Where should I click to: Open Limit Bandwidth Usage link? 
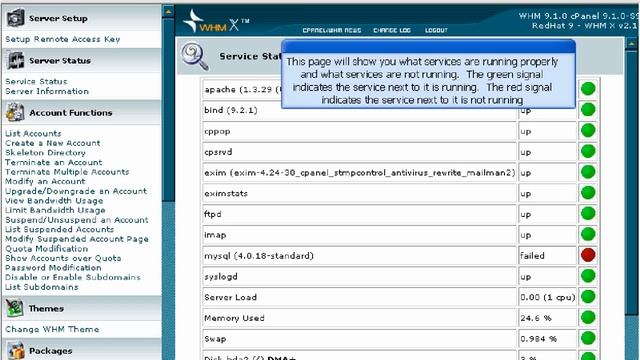55,210
